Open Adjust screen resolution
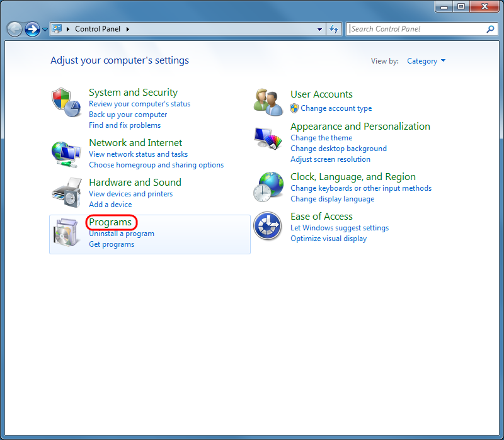The image size is (504, 440). tap(330, 159)
